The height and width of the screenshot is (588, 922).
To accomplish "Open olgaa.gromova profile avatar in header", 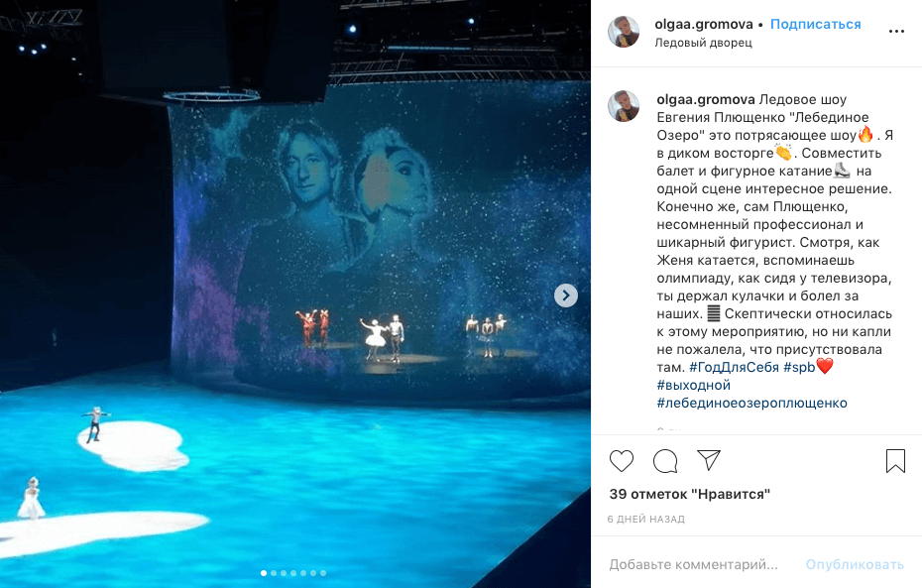I will coord(624,32).
